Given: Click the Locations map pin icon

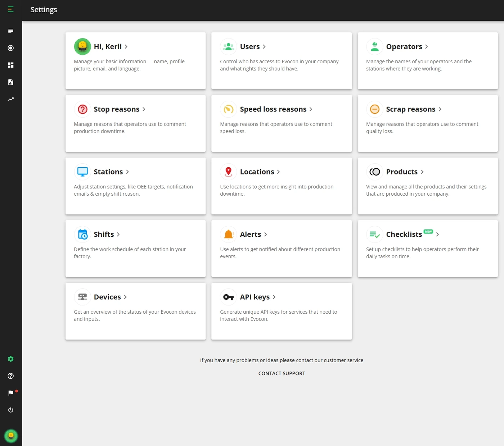Looking at the screenshot, I should [229, 172].
